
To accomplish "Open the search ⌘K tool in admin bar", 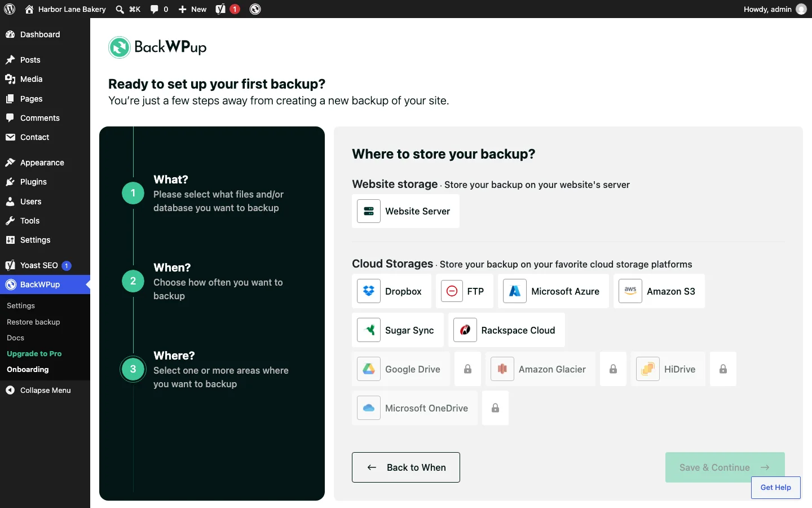I will click(128, 9).
